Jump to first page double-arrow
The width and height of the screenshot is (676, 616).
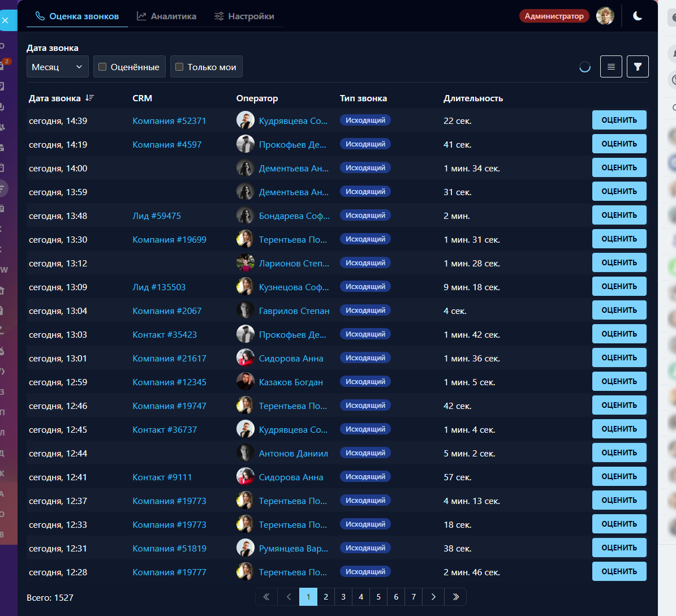click(266, 597)
